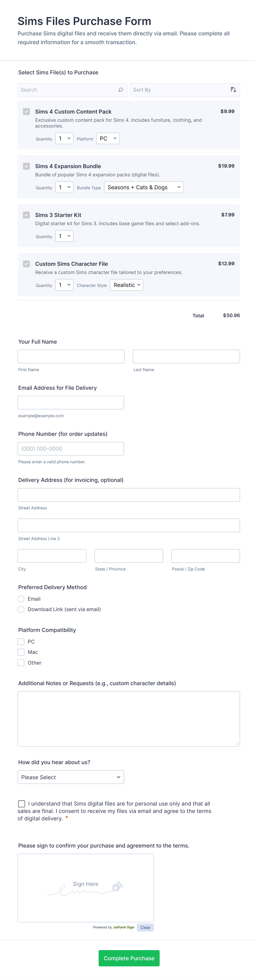
Task: Open the Platform dropdown for Custom Content Pack
Action: tap(108, 139)
